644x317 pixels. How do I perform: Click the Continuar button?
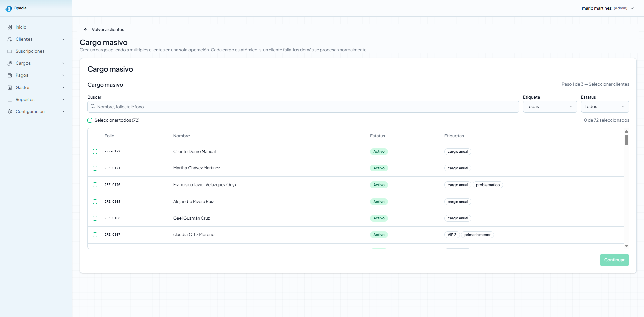[x=614, y=260]
